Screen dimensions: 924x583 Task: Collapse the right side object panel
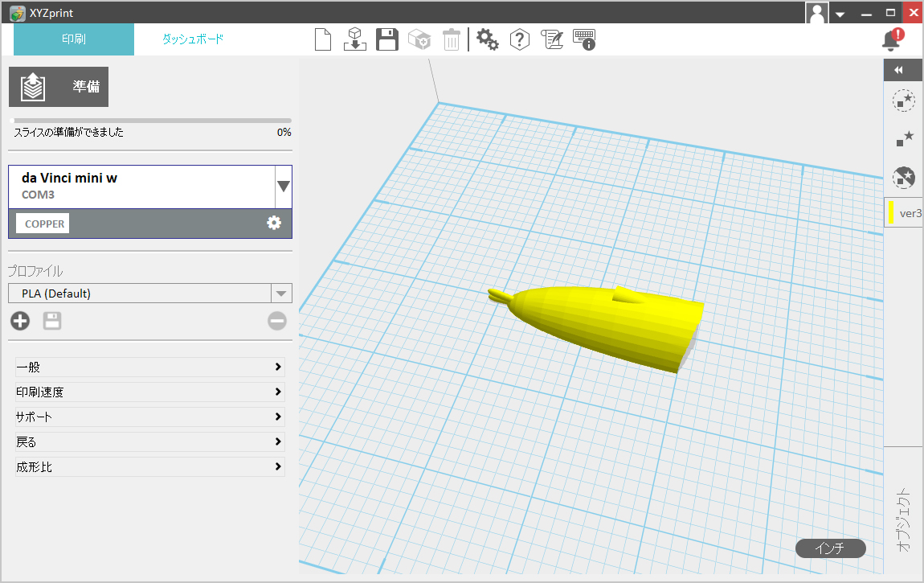(x=898, y=70)
